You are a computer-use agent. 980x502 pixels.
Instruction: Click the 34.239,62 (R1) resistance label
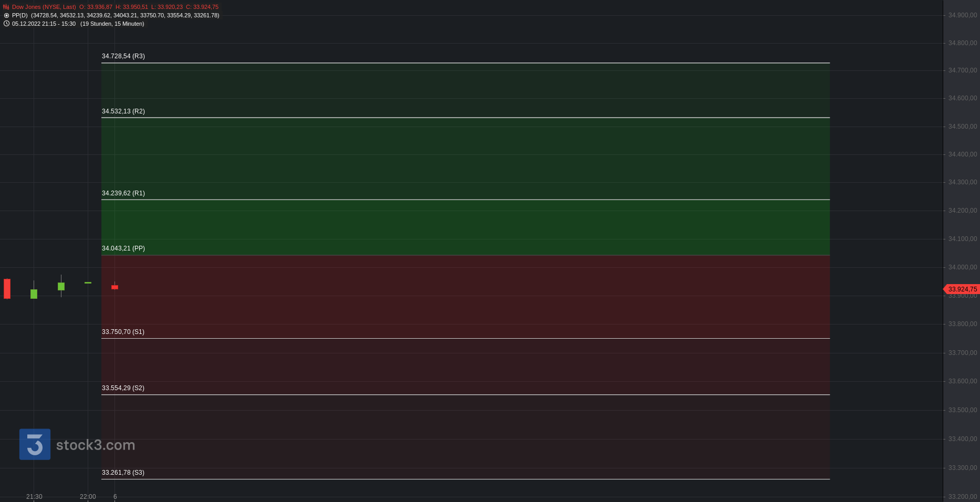[x=123, y=193]
